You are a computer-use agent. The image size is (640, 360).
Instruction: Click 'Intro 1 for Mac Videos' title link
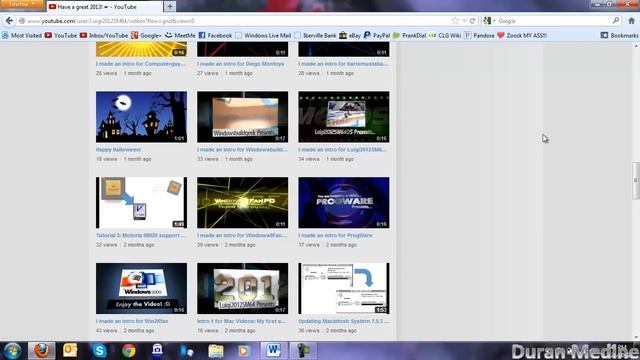click(242, 321)
